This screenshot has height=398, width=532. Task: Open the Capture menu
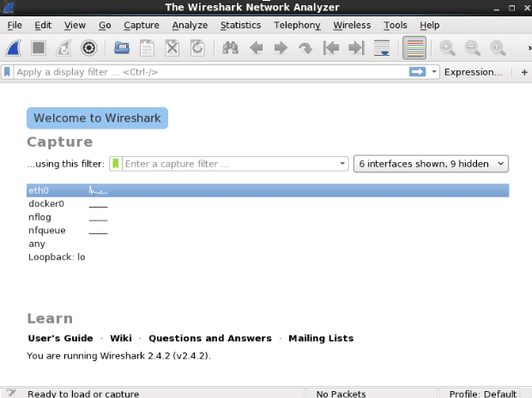click(142, 25)
